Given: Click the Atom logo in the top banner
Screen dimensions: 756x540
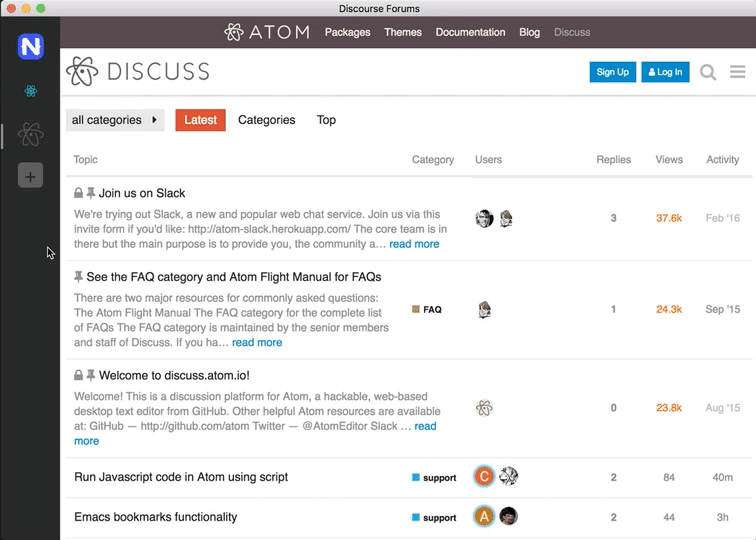Looking at the screenshot, I should (x=267, y=32).
